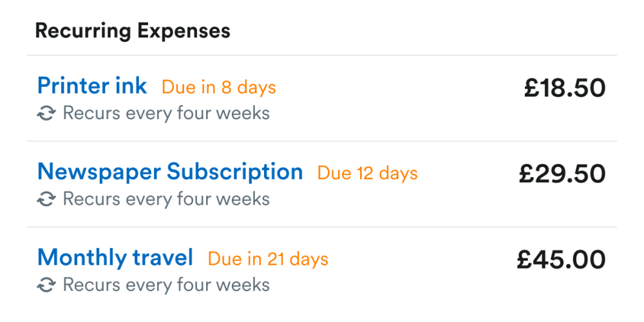Click the recurrence icon under Printer ink
The width and height of the screenshot is (644, 322).
46,114
